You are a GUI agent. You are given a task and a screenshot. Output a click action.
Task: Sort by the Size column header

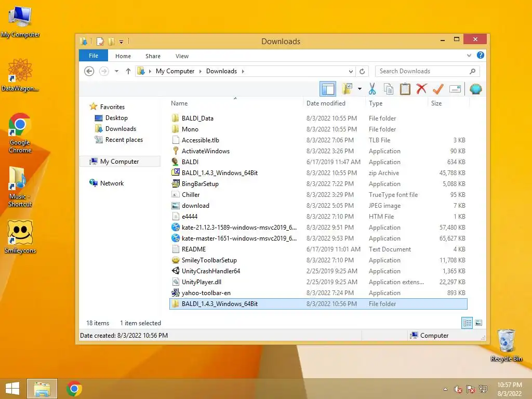[448, 103]
